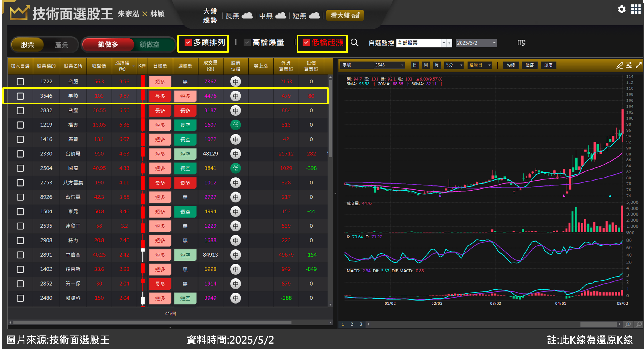Open the apps grid menu icon
This screenshot has height=352, width=644.
[x=636, y=9]
